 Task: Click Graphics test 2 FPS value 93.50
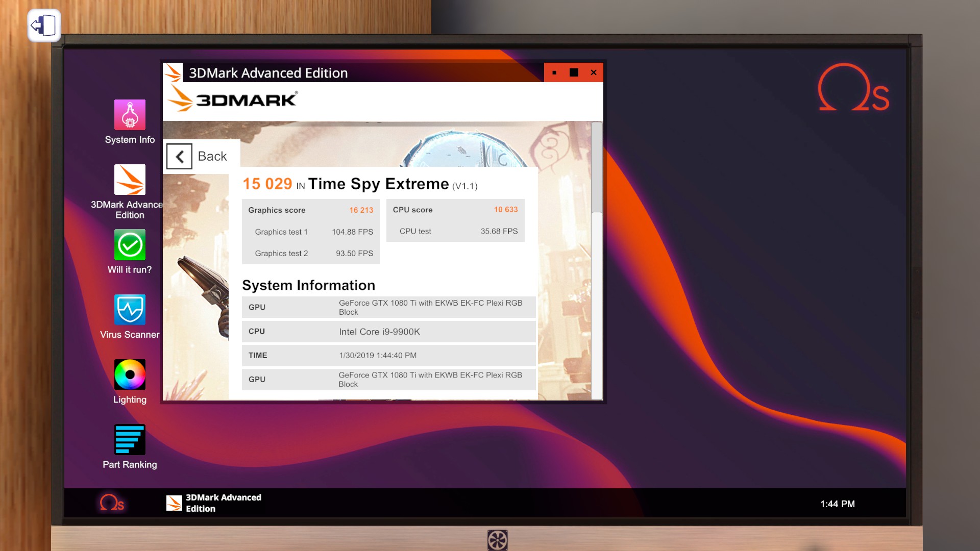point(354,253)
